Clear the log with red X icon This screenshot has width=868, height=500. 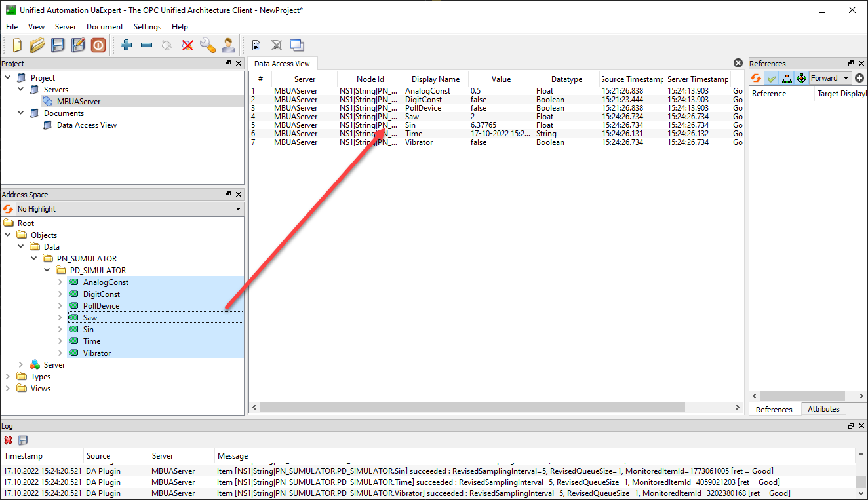pyautogui.click(x=9, y=440)
